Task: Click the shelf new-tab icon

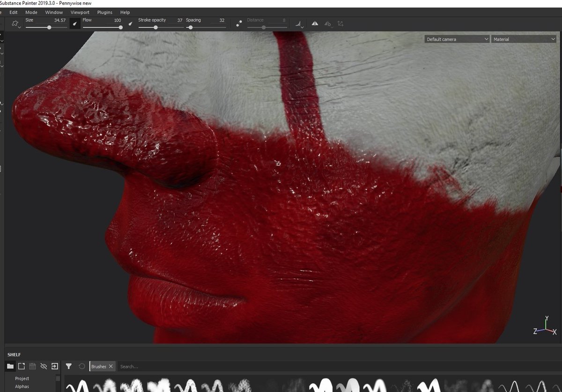Action: [x=22, y=366]
